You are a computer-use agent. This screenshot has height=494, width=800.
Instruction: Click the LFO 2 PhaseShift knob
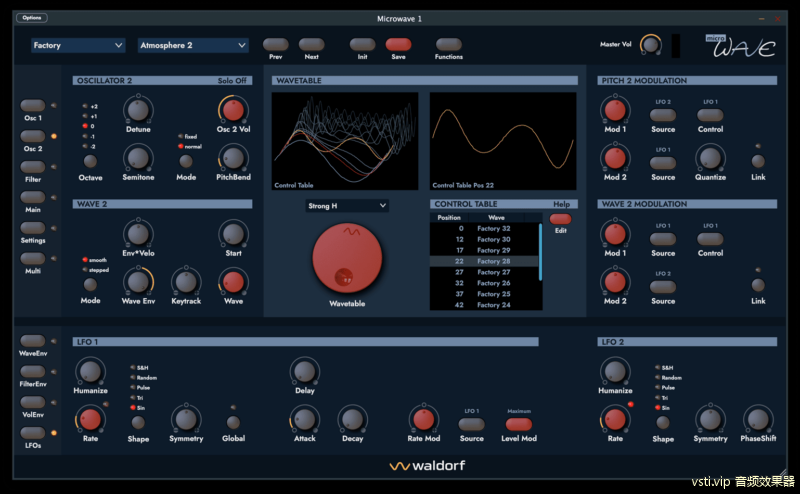tap(758, 419)
